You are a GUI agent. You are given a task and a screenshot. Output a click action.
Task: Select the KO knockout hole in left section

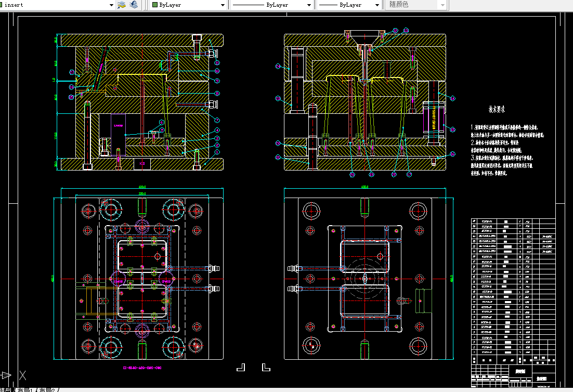[x=142, y=164]
